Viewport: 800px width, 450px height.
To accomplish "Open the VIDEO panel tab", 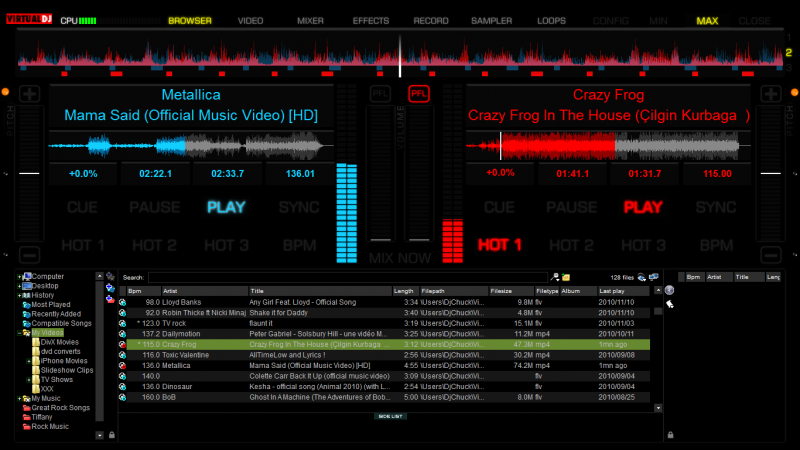I will (x=251, y=21).
